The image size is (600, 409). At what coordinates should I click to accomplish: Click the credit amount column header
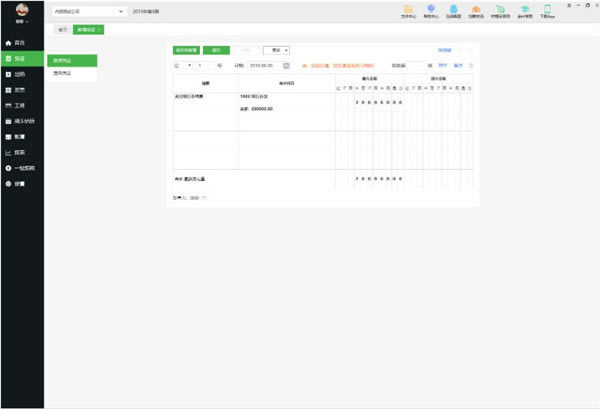pos(438,78)
